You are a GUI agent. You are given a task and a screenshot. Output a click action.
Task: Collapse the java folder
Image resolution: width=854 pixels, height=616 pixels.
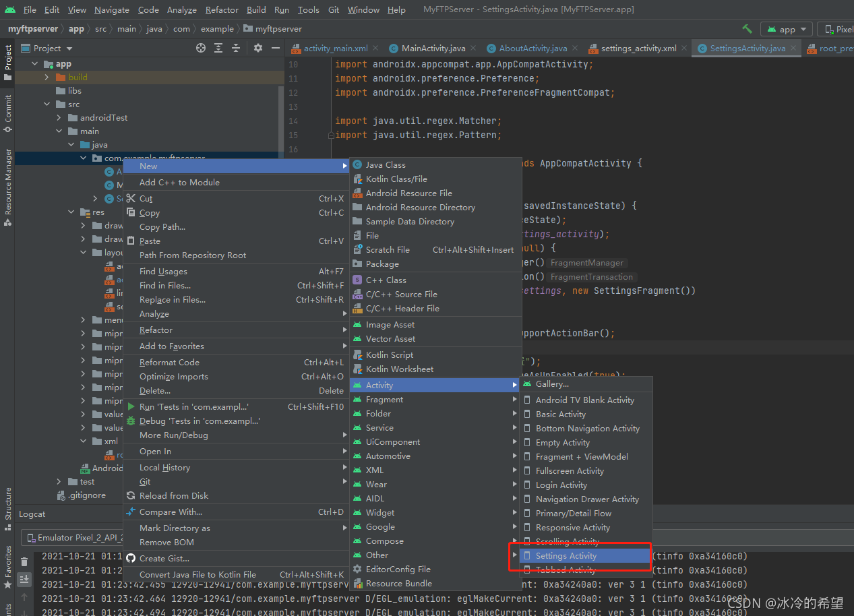pyautogui.click(x=71, y=144)
